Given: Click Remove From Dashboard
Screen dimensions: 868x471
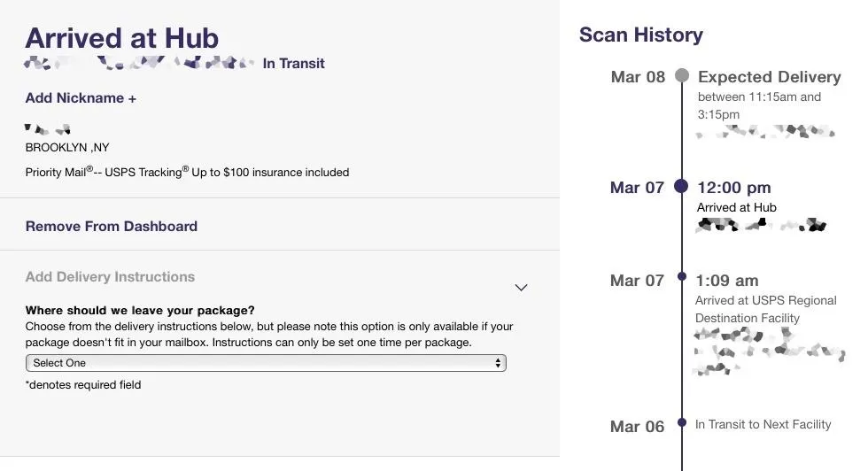Looking at the screenshot, I should [x=112, y=227].
